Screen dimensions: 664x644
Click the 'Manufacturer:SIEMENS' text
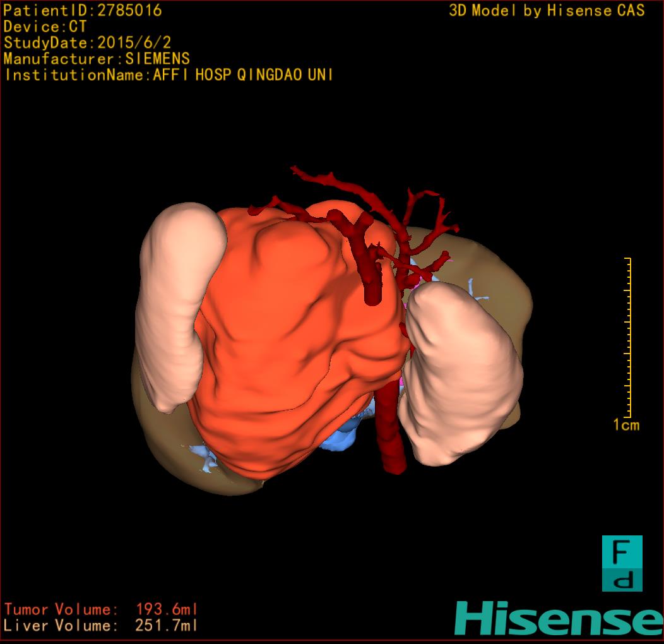97,59
